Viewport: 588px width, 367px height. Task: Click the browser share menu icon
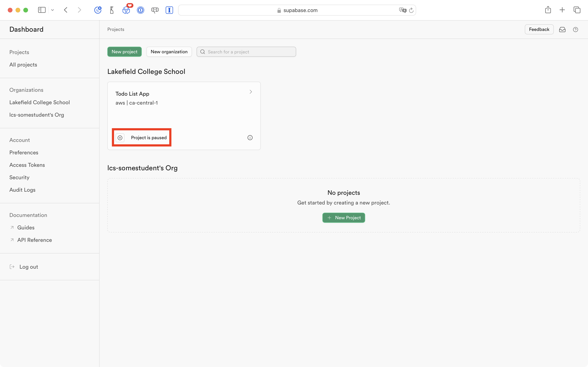[548, 10]
